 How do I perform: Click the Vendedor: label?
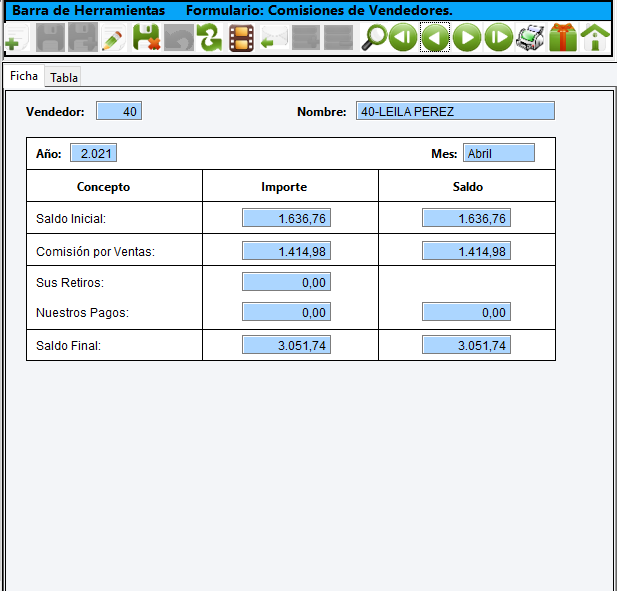(x=55, y=112)
